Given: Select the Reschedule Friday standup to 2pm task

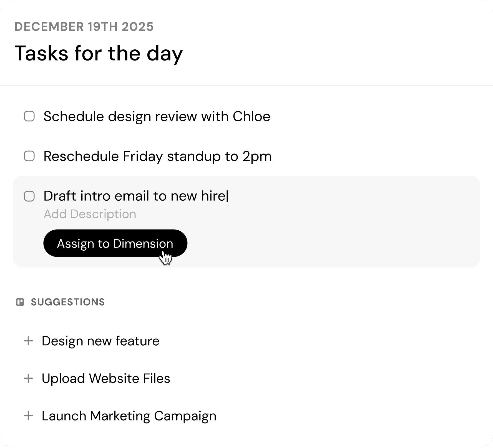Looking at the screenshot, I should click(x=157, y=156).
